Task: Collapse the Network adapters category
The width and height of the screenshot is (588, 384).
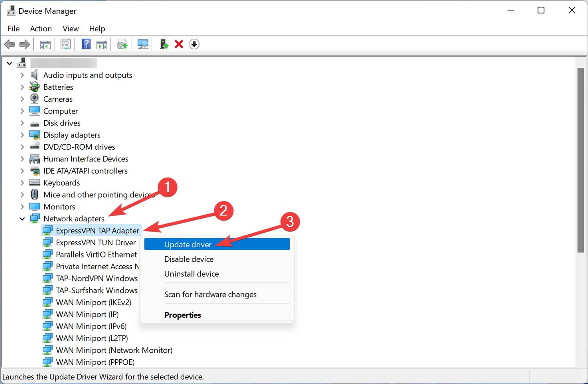Action: click(x=22, y=219)
